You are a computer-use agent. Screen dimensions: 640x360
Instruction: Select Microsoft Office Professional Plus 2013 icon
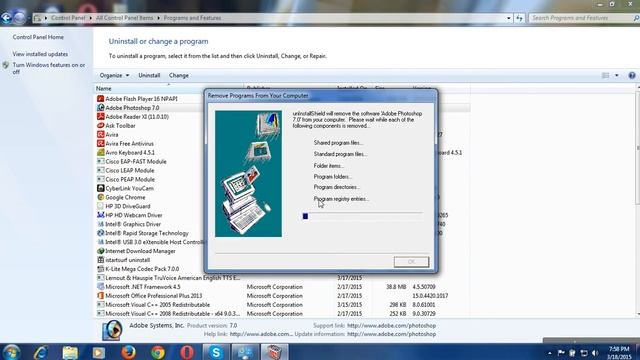(x=100, y=296)
